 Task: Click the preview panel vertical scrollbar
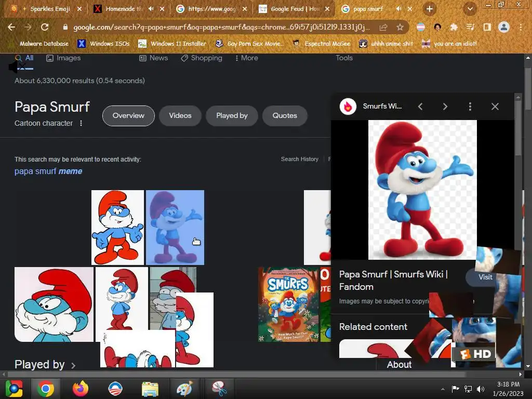[518, 129]
